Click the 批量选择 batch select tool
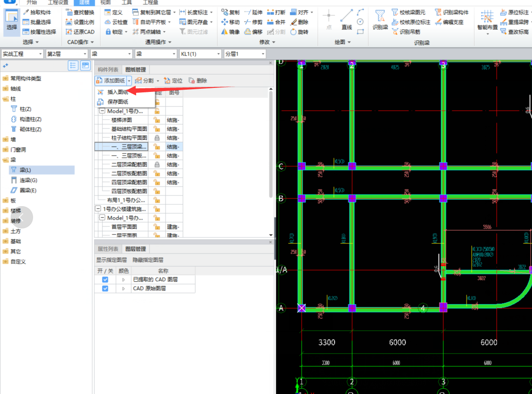The width and height of the screenshot is (532, 394). click(37, 22)
